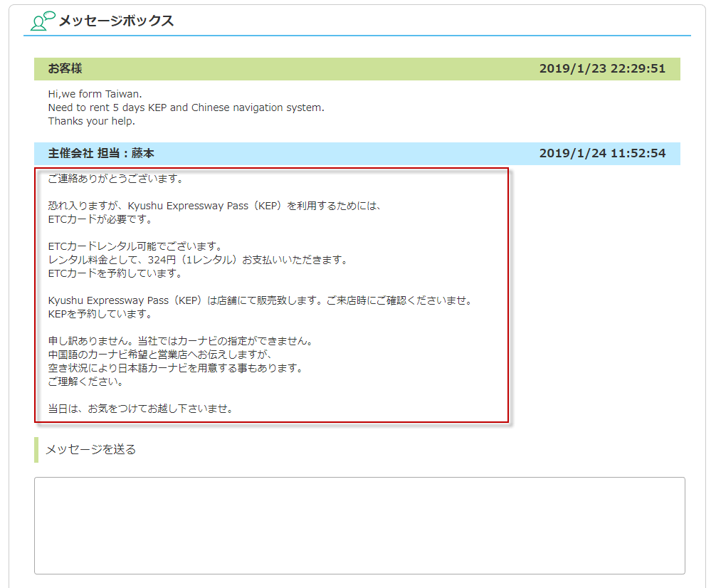Click line 中国語のカーナビ希望と営業店へお伝えしますが、
This screenshot has width=716, height=588.
tap(160, 355)
